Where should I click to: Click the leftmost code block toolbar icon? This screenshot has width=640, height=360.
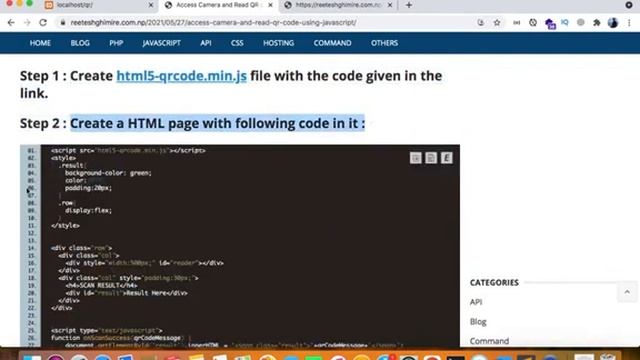[416, 158]
